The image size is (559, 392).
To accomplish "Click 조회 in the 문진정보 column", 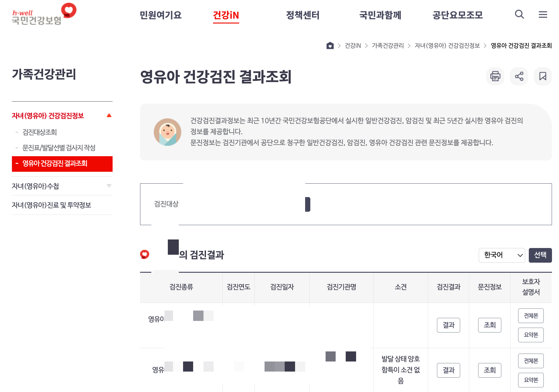I will pos(489,325).
